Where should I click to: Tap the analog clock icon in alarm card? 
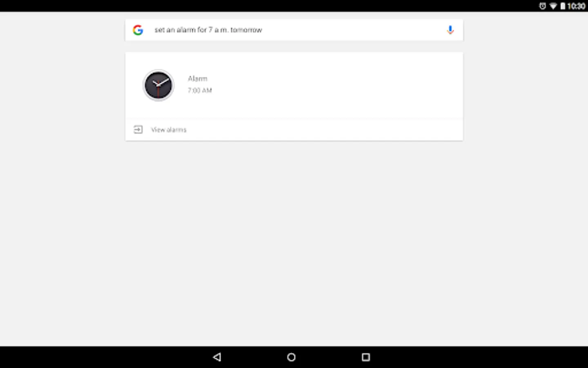(x=158, y=85)
